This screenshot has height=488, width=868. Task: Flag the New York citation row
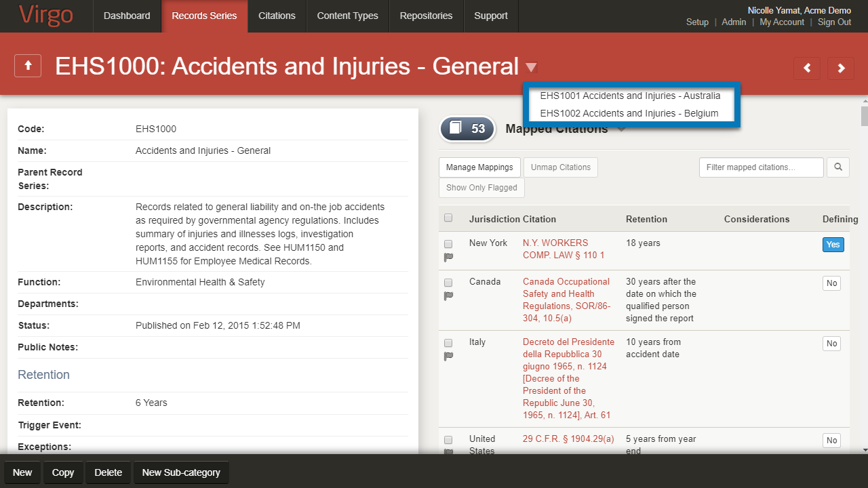coord(448,257)
